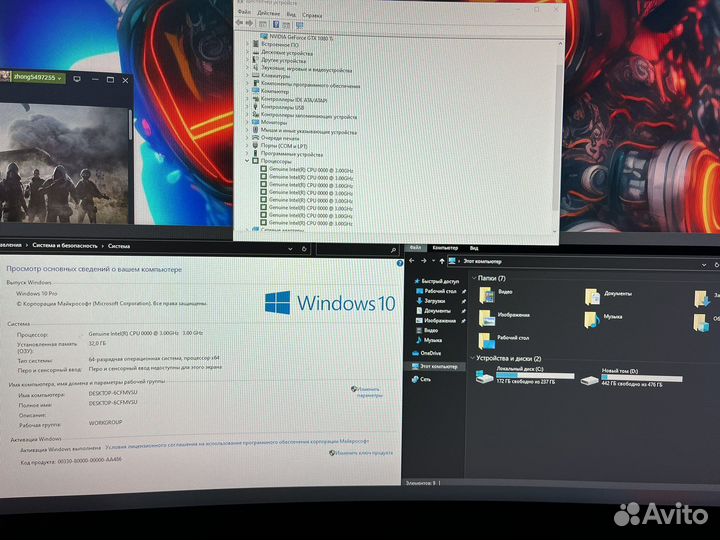The width and height of the screenshot is (720, 540).
Task: Open Загрузки in Explorer sidebar
Action: [x=431, y=301]
